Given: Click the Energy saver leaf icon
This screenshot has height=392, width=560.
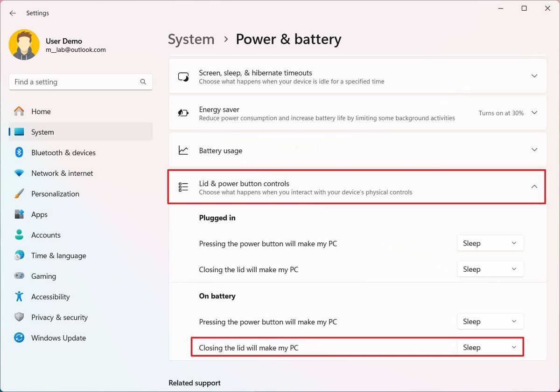Looking at the screenshot, I should pos(183,113).
